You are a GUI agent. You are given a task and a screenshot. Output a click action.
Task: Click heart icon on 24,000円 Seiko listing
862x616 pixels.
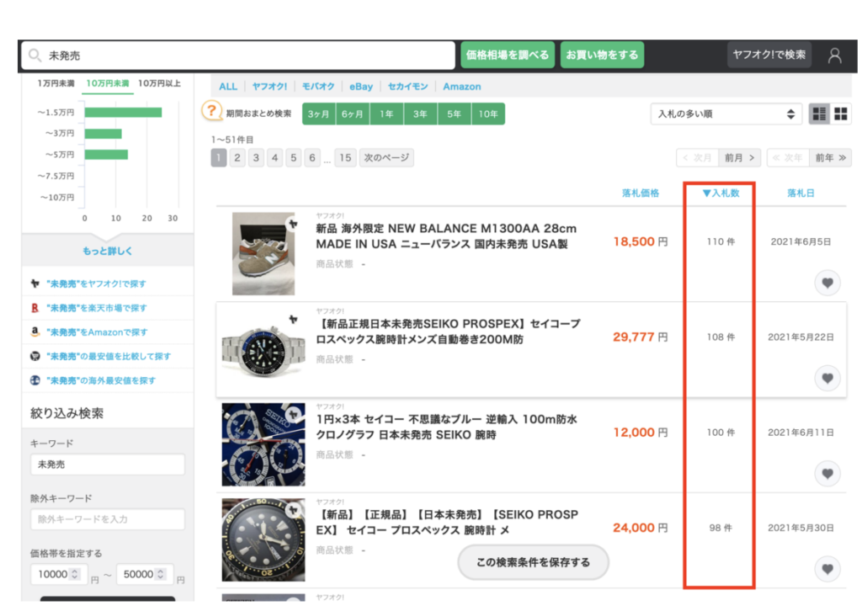click(x=827, y=570)
